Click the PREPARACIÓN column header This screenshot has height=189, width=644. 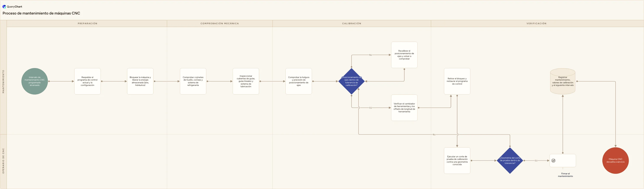pyautogui.click(x=87, y=24)
